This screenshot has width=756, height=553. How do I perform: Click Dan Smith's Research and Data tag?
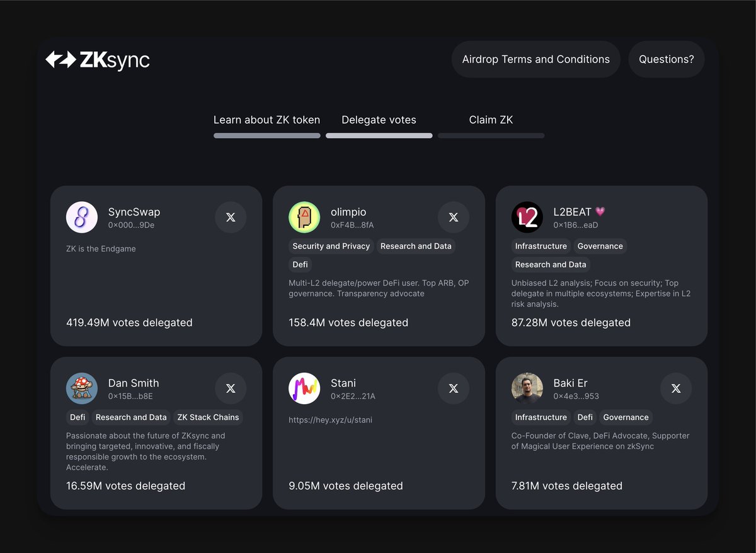pyautogui.click(x=131, y=417)
